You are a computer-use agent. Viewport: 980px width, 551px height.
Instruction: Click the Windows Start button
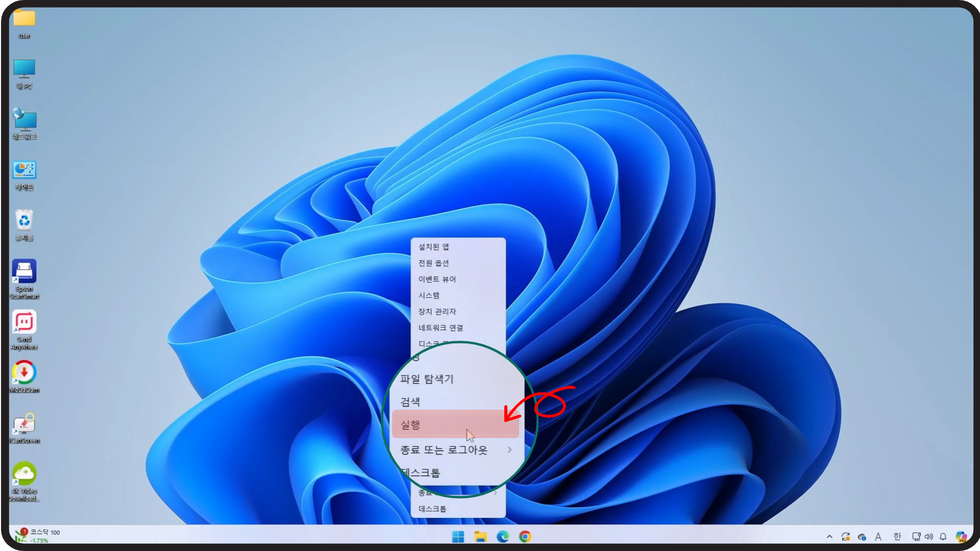point(458,537)
